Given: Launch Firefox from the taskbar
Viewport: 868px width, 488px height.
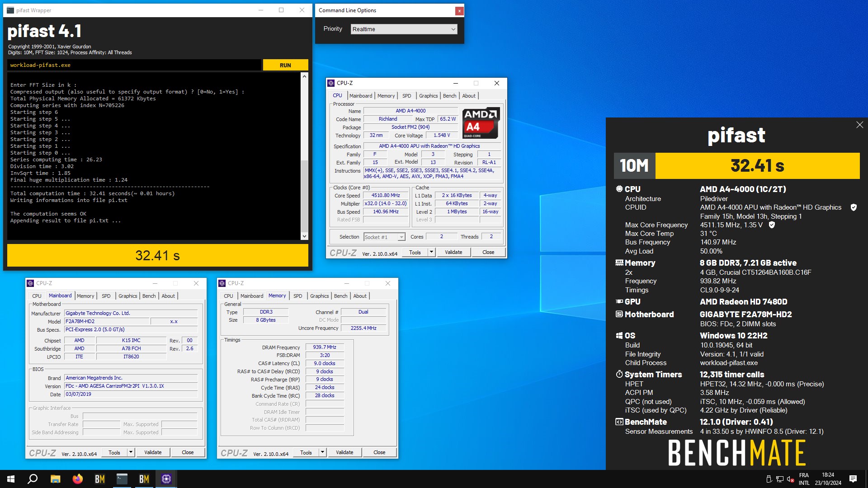Looking at the screenshot, I should (78, 479).
